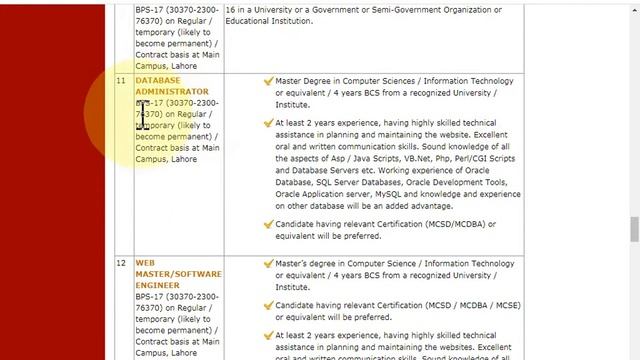This screenshot has width=640, height=360.
Task: Select the DATABASE ADMINISTRATOR job title
Action: point(172,86)
